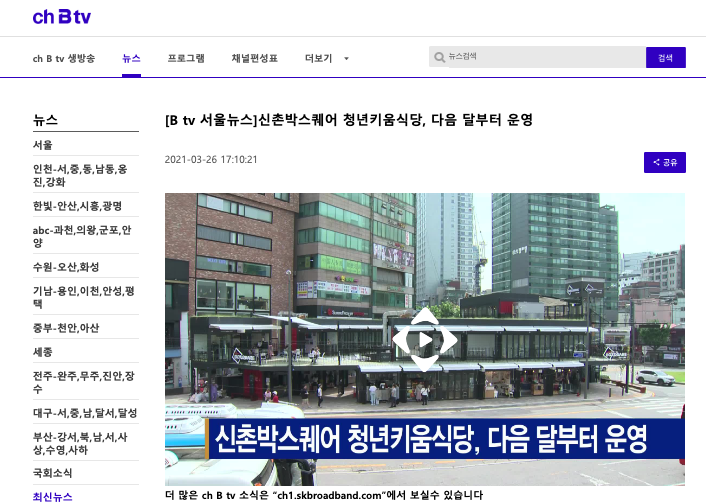706x502 pixels.
Task: Select 서울 in news sidebar
Action: [86, 145]
